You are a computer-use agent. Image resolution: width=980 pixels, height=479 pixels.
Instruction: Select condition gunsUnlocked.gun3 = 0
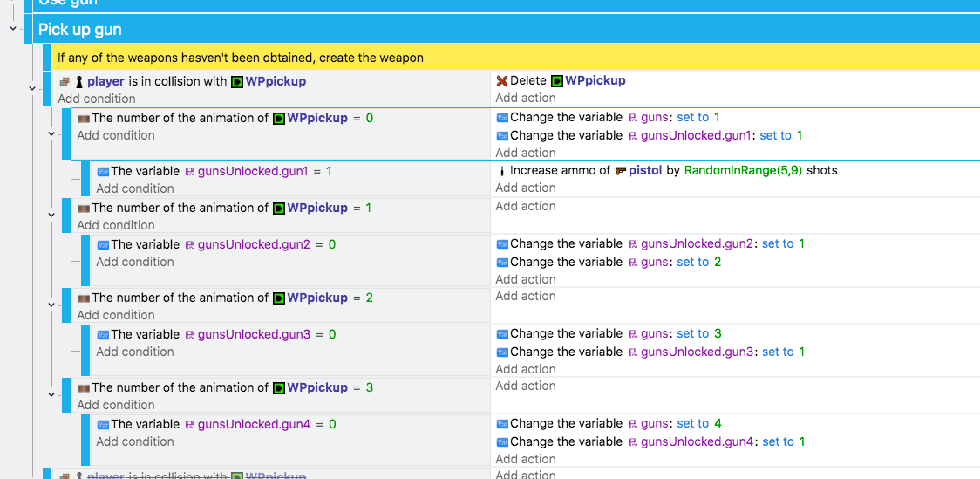pyautogui.click(x=216, y=334)
